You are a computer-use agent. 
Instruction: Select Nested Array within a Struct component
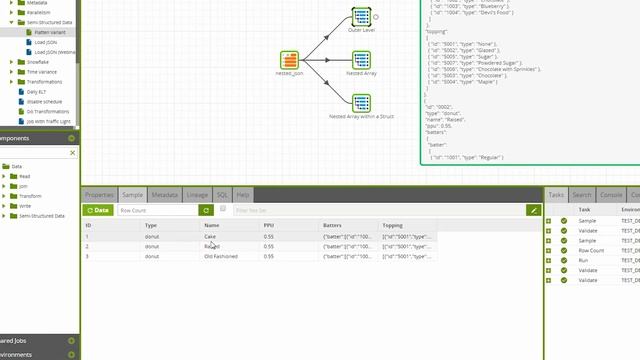[361, 103]
